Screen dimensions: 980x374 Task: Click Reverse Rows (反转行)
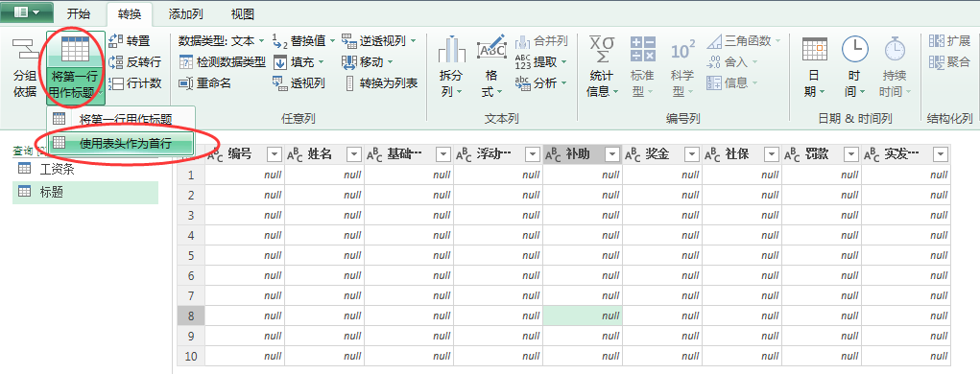pos(134,61)
